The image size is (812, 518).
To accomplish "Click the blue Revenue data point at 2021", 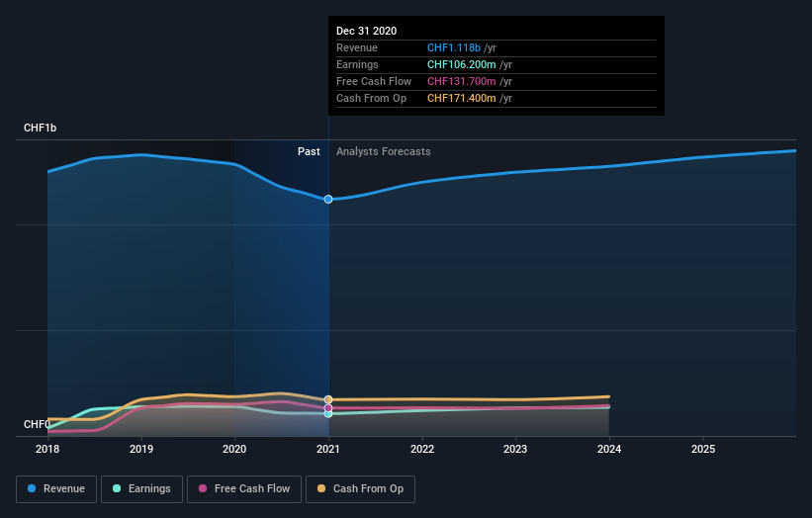I will [x=328, y=200].
